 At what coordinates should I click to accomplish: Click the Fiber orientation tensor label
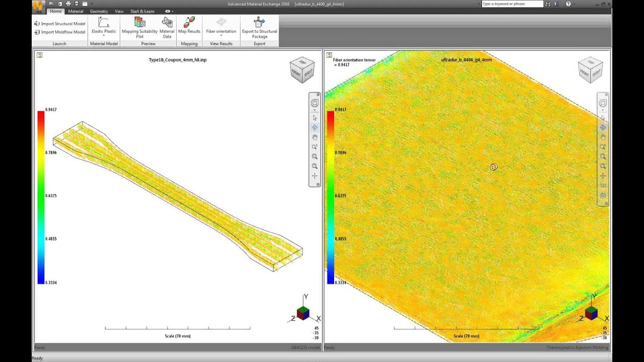[x=354, y=62]
